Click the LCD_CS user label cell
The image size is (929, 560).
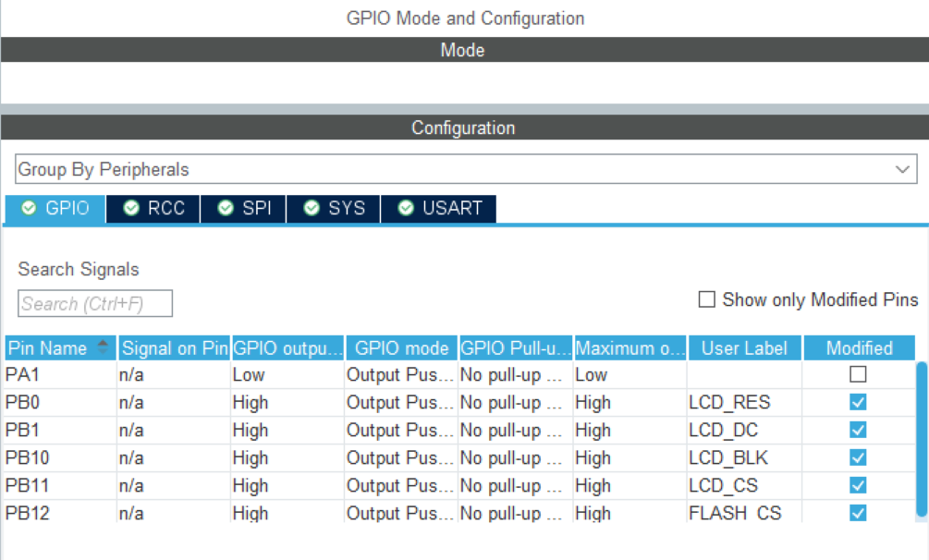(x=744, y=485)
